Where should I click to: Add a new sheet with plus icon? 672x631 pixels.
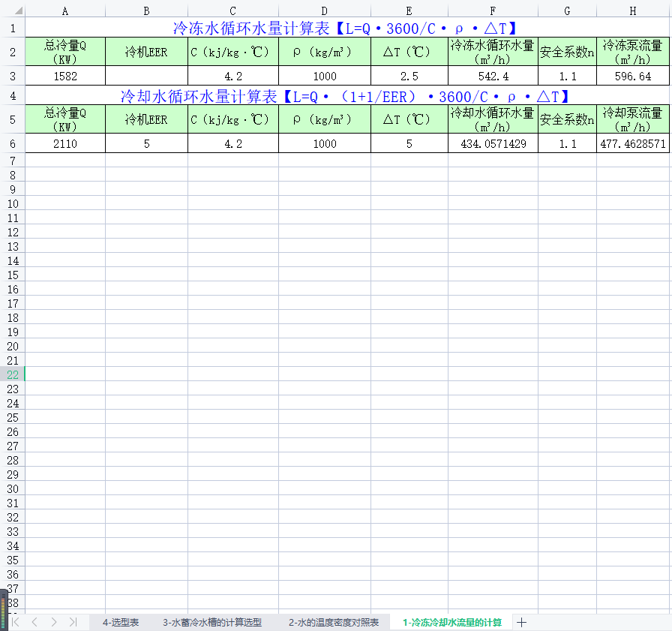(x=522, y=622)
